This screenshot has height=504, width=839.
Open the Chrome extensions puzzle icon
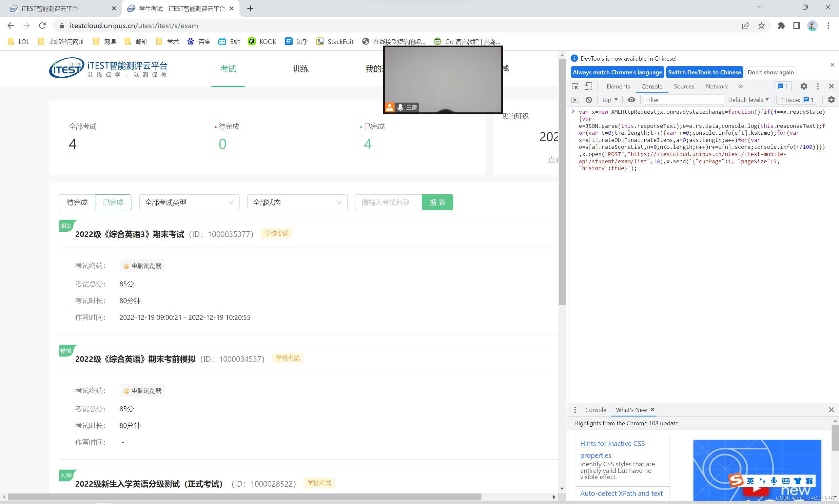click(x=781, y=26)
